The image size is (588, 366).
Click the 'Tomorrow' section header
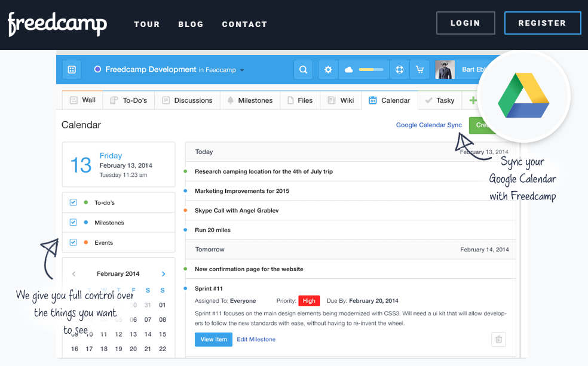tap(210, 250)
